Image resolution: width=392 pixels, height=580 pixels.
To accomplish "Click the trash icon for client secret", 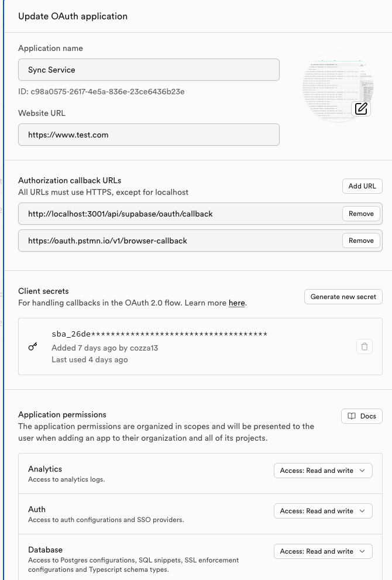I will click(365, 346).
